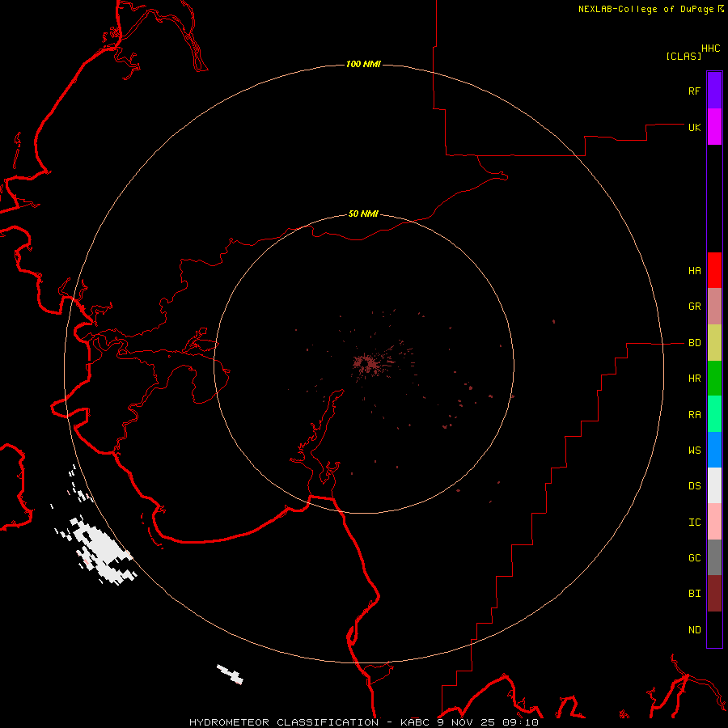Click the red HA color swatch
Image resolution: width=728 pixels, height=728 pixels.
tap(714, 270)
